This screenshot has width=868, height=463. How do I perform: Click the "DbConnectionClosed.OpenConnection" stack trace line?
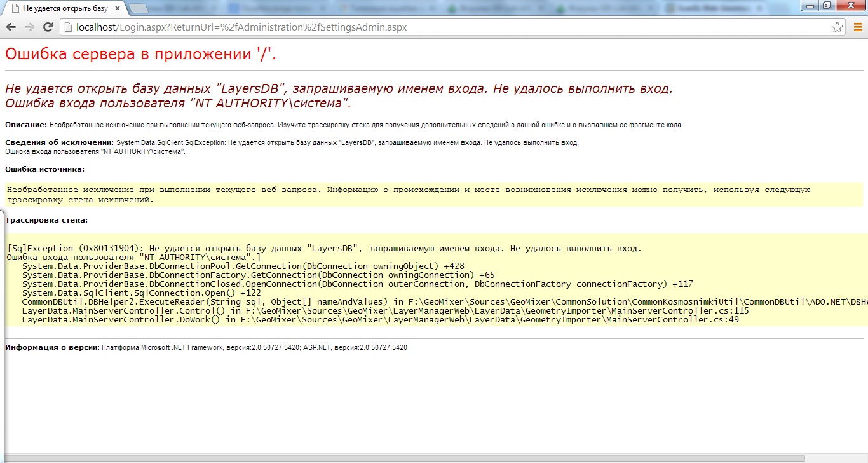[358, 284]
